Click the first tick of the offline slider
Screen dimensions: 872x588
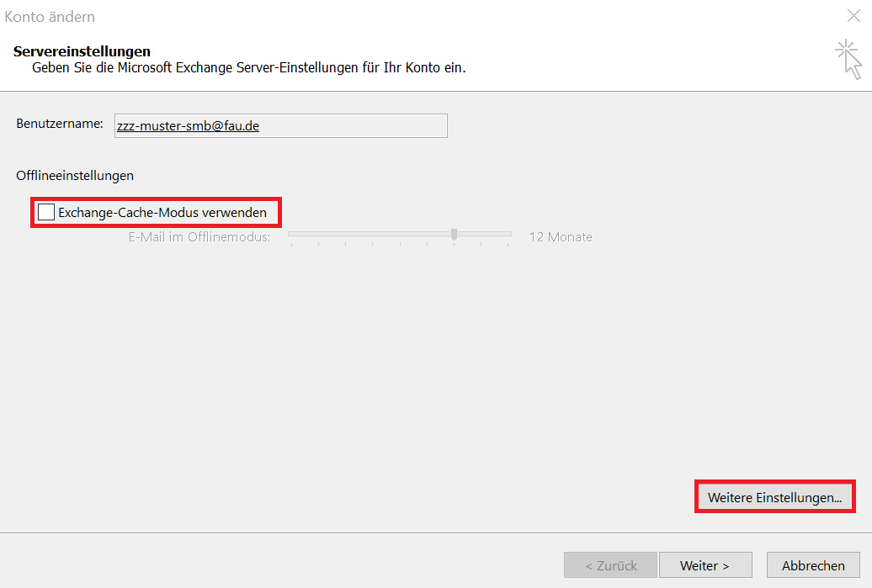pyautogui.click(x=290, y=245)
